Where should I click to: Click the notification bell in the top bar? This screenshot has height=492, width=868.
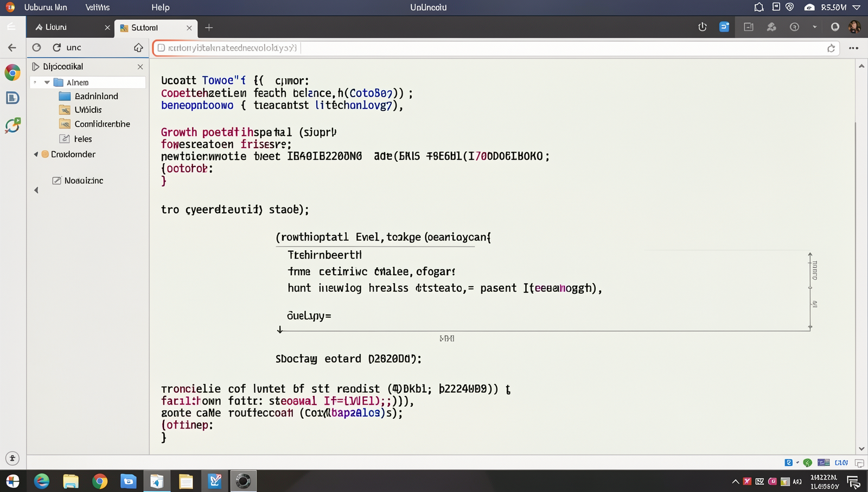pyautogui.click(x=759, y=7)
